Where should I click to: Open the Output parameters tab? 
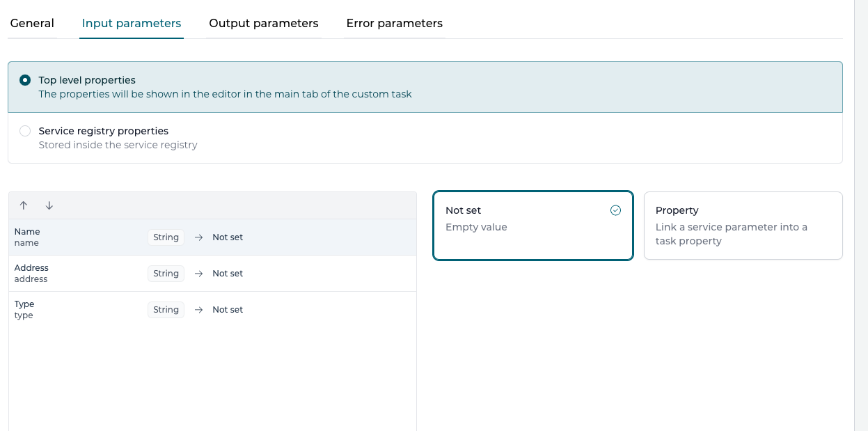(x=263, y=23)
